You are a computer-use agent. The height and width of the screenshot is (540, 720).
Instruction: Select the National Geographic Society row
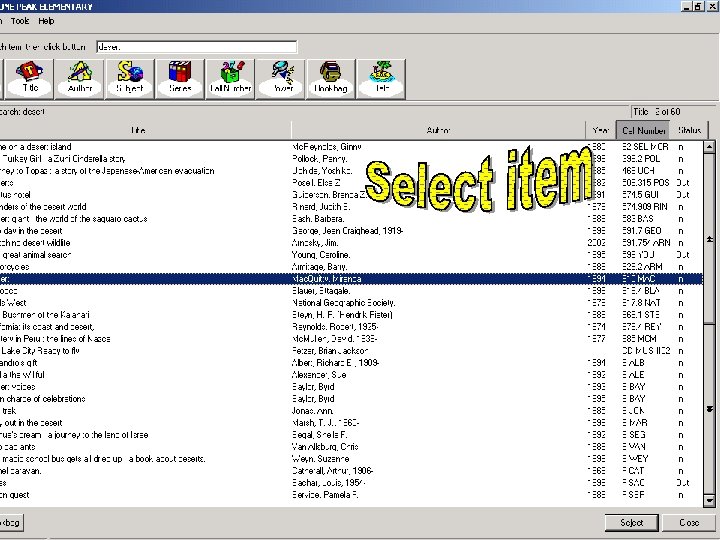click(x=351, y=303)
